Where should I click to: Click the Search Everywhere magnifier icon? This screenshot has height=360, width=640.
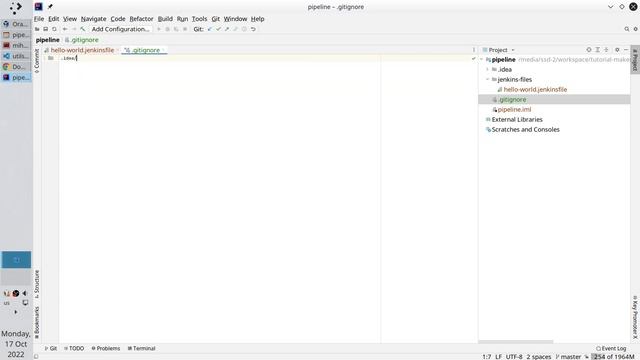click(627, 29)
